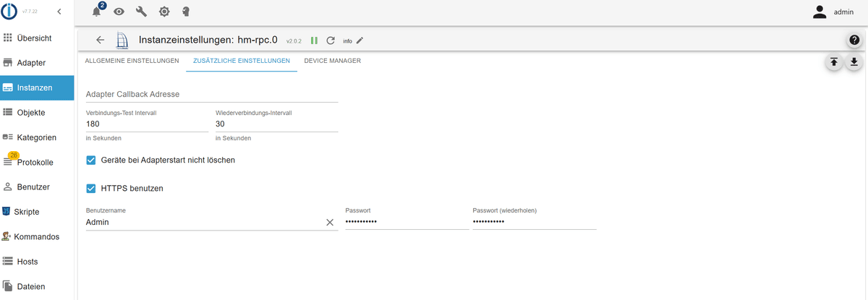Select Instanzen in the sidebar

(x=37, y=87)
